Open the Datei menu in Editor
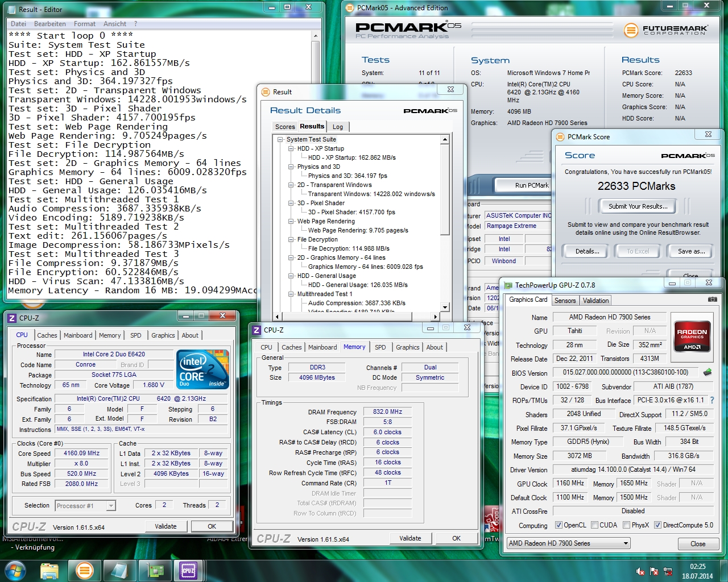The height and width of the screenshot is (582, 728). (x=18, y=24)
